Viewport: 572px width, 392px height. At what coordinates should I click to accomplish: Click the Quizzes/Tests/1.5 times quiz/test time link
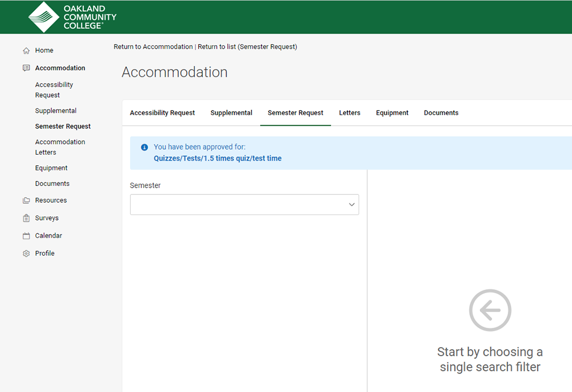click(218, 159)
